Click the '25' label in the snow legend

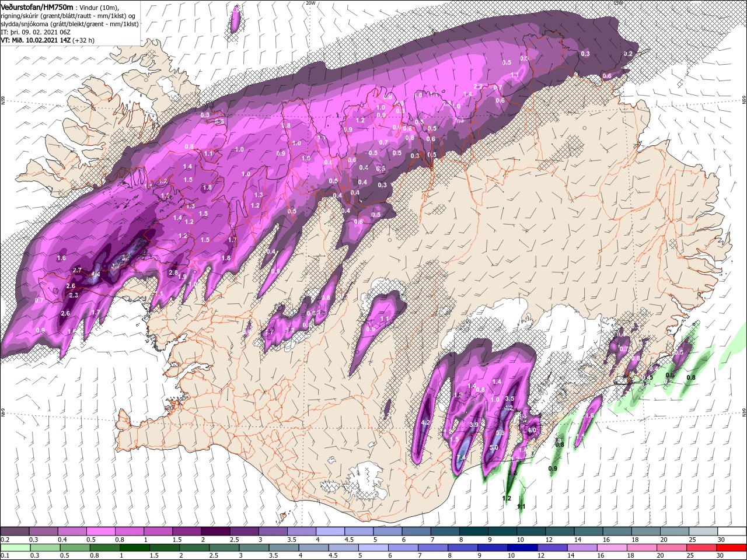pyautogui.click(x=694, y=540)
